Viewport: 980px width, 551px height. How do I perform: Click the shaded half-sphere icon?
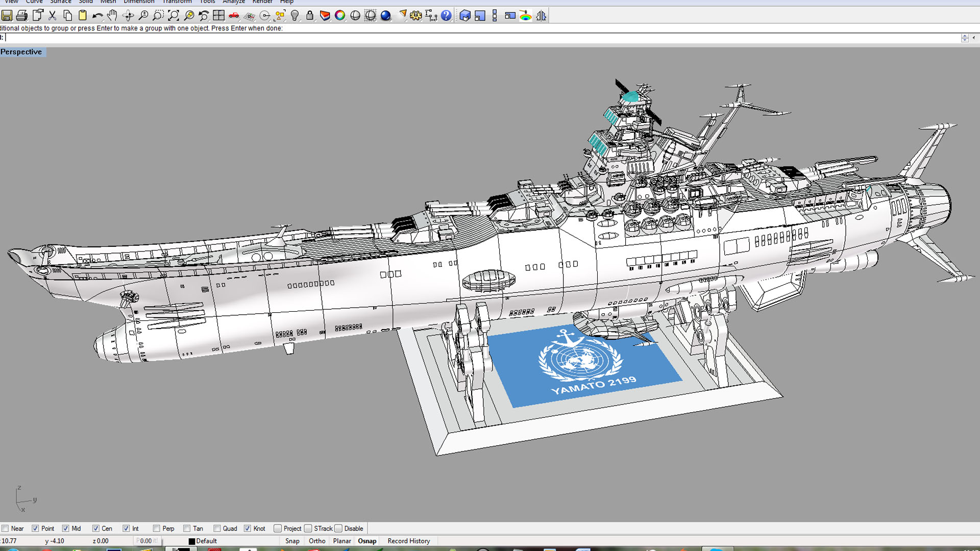pos(355,16)
